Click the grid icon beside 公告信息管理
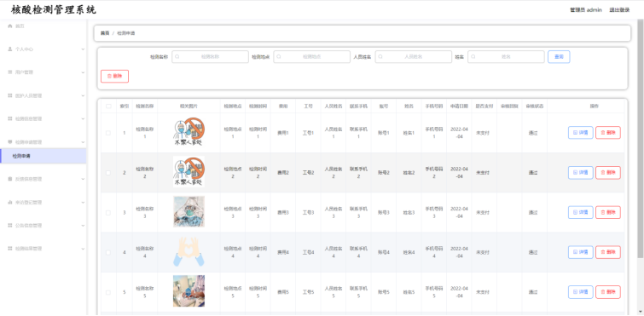The height and width of the screenshot is (316, 644). point(10,226)
